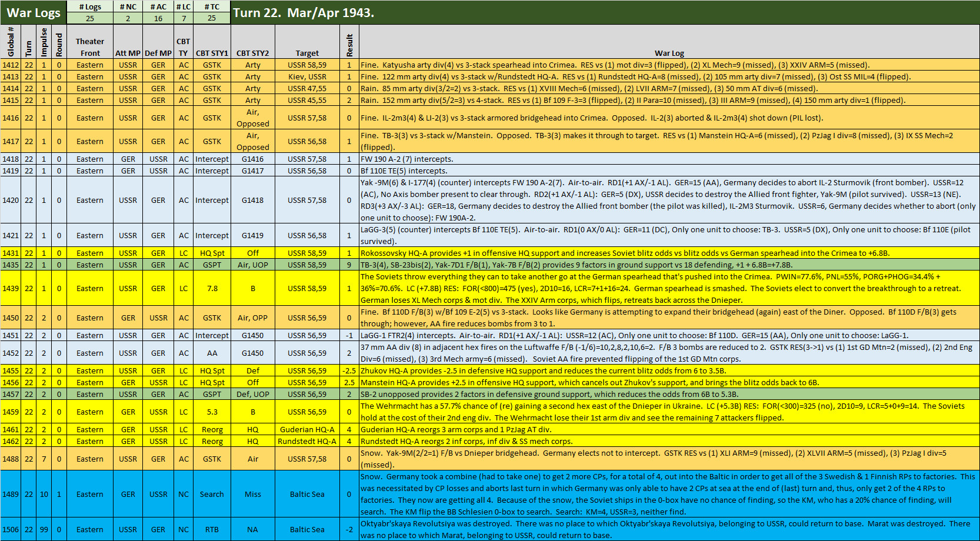
Task: Click the G1450 target reference in row 1451
Action: pos(253,335)
